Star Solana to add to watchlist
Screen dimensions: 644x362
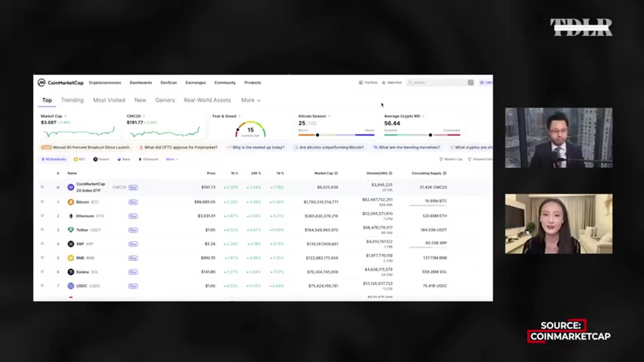coord(42,271)
